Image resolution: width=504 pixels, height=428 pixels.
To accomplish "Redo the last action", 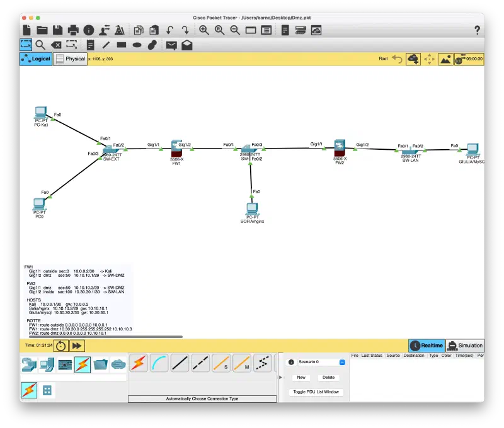I will pyautogui.click(x=185, y=30).
